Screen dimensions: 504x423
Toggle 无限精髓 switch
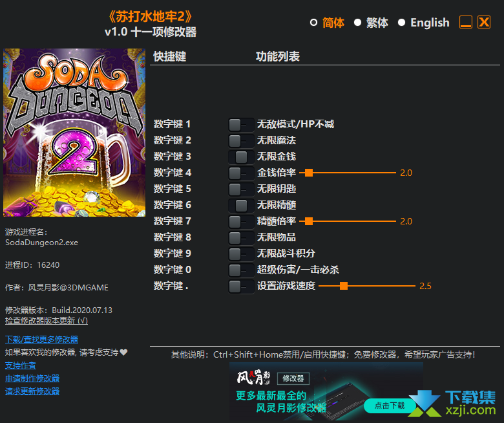(x=241, y=205)
